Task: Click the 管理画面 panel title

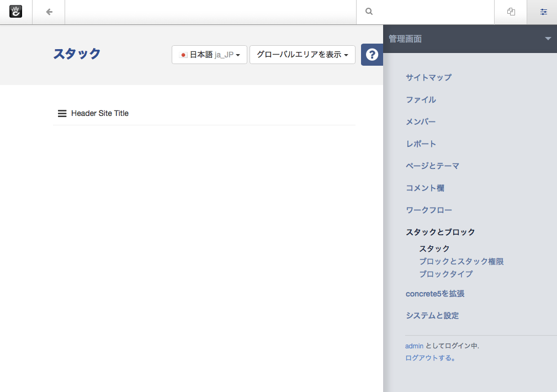Action: click(405, 39)
